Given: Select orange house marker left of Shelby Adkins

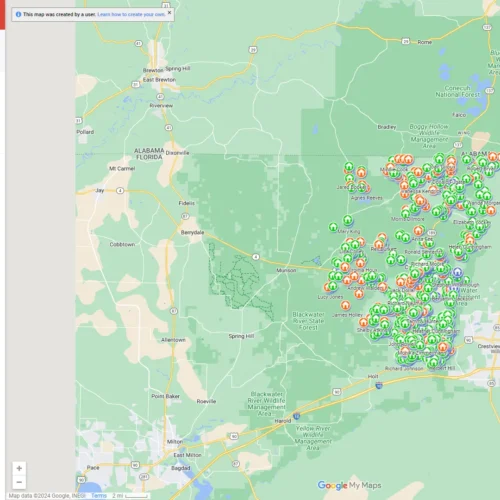Looking at the screenshot, I should tap(363, 322).
